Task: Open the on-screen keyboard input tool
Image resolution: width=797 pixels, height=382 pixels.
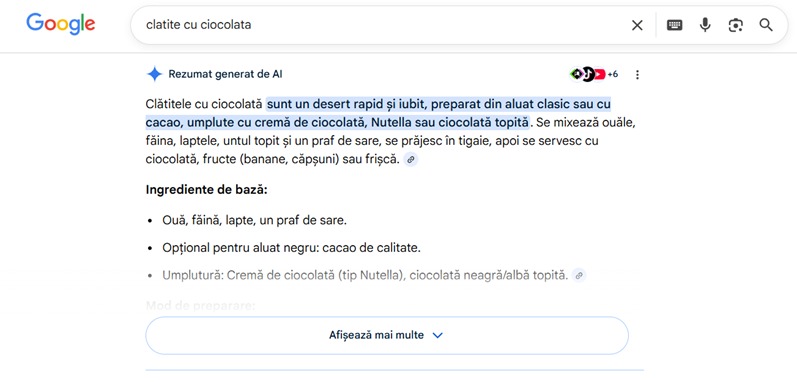Action: pyautogui.click(x=675, y=25)
